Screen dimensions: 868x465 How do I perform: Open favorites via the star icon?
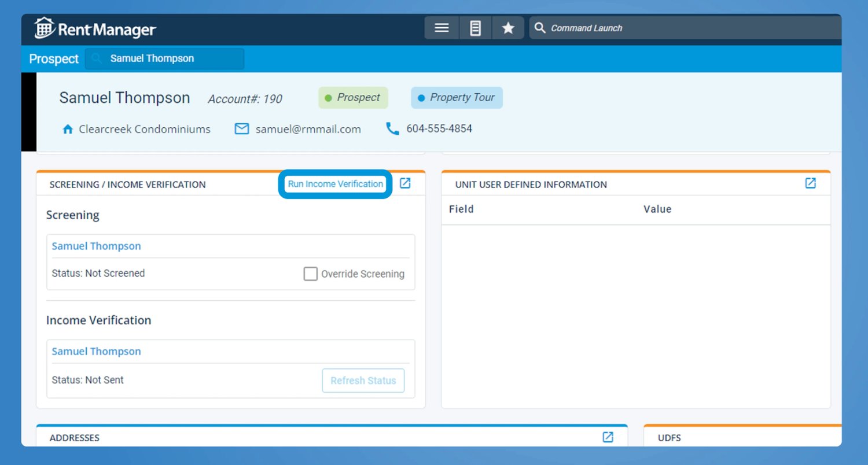pos(507,28)
